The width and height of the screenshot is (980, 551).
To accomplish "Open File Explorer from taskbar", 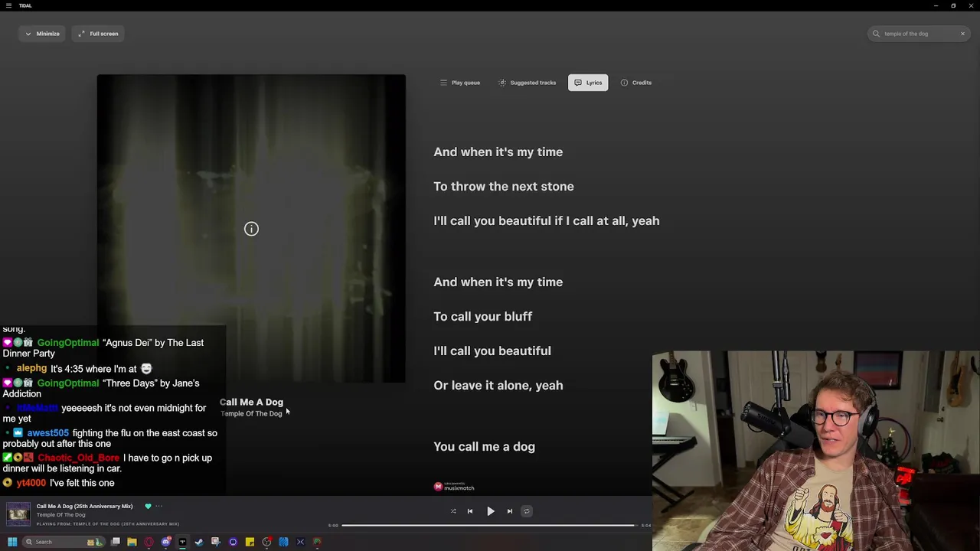I will 132,542.
